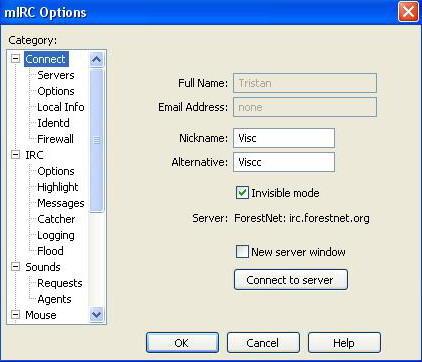The height and width of the screenshot is (362, 422).
Task: Click the category list scrollbar thumb
Action: coord(96,140)
